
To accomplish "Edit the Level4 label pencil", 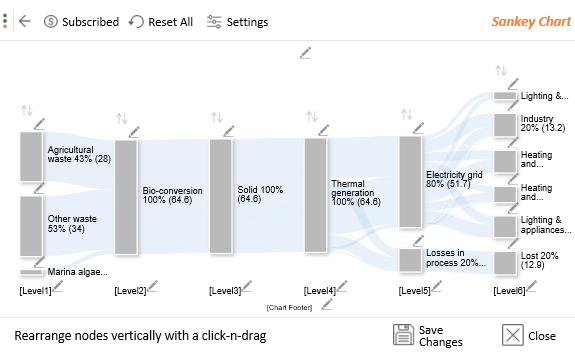I will pyautogui.click(x=342, y=287).
